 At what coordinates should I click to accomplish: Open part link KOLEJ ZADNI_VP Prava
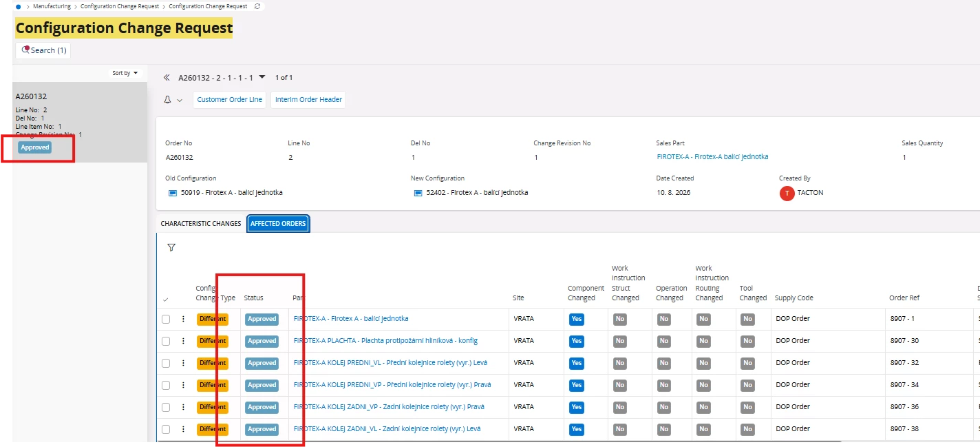[388, 407]
